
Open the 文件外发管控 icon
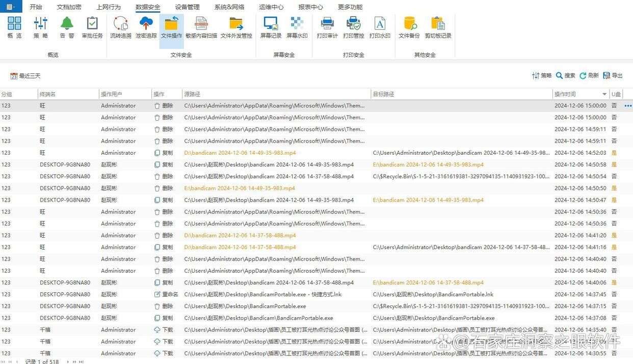click(235, 26)
